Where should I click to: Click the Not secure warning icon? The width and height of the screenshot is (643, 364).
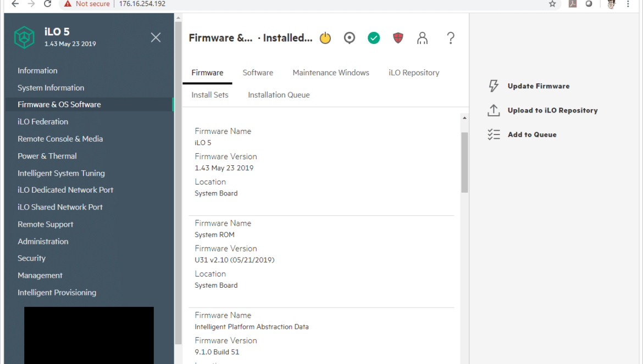pyautogui.click(x=68, y=4)
